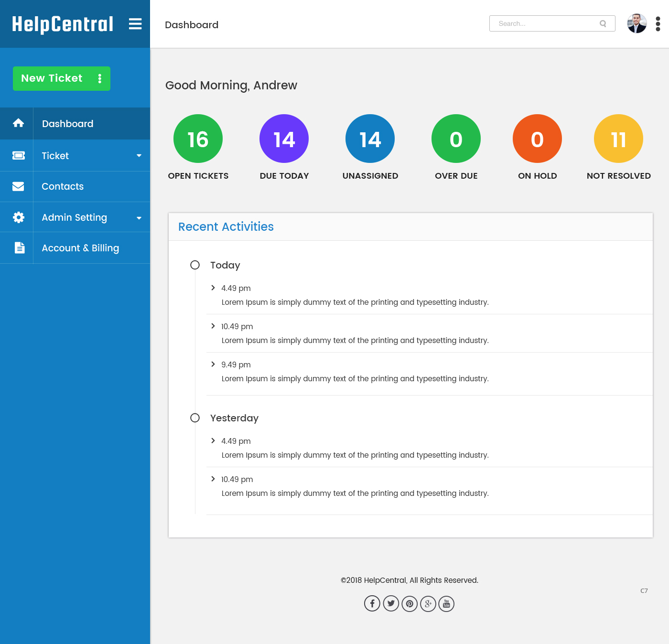Open New Ticket three-dot options
This screenshot has height=644, width=669.
[99, 78]
